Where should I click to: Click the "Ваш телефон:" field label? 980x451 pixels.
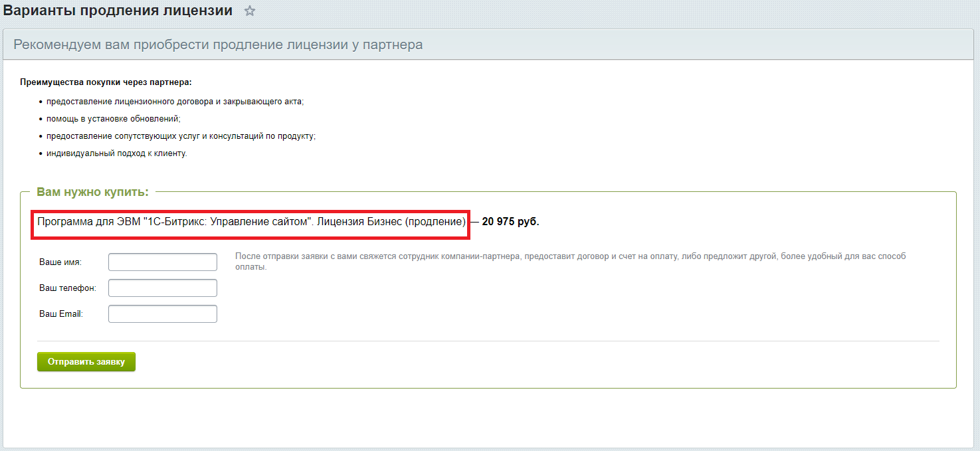pyautogui.click(x=68, y=288)
